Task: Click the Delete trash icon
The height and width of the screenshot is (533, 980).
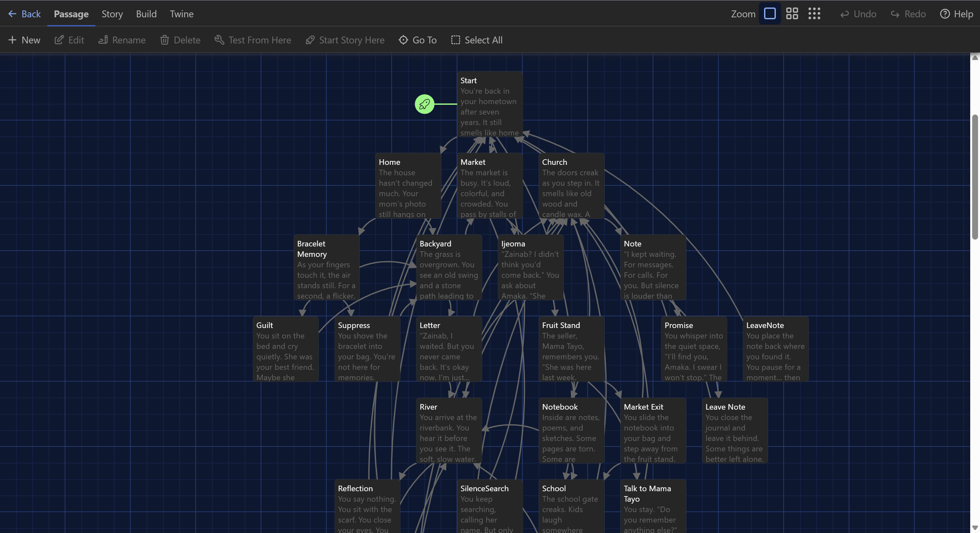Action: [164, 40]
